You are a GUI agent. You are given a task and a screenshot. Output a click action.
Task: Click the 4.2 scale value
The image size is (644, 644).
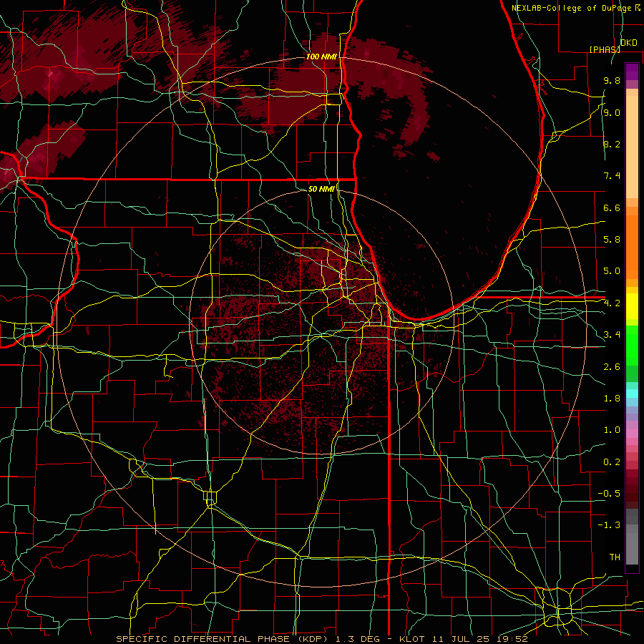pos(612,303)
